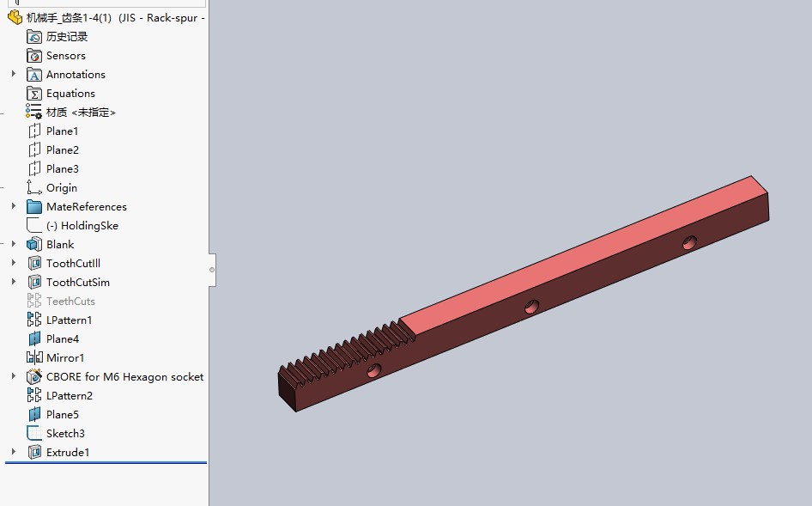This screenshot has height=506, width=812.
Task: Click the CBORE hole wizard icon
Action: [x=34, y=376]
